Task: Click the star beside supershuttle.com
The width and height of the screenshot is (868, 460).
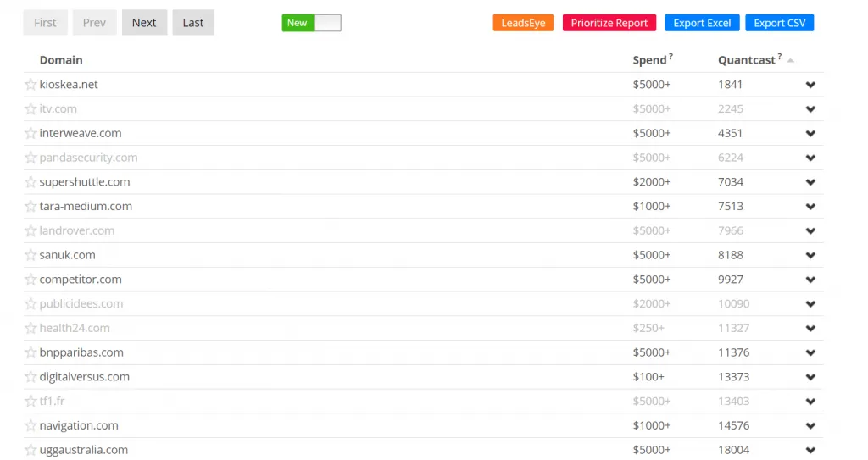Action: (x=31, y=182)
